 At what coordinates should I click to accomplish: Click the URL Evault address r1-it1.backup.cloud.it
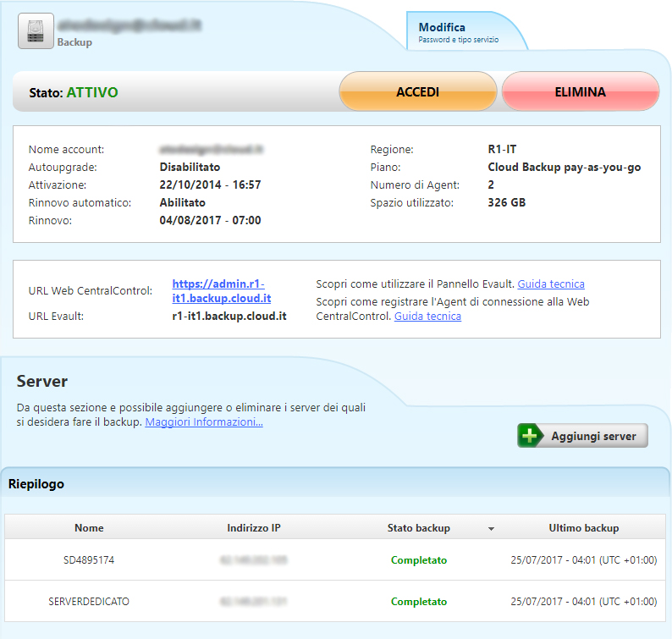pos(229,316)
